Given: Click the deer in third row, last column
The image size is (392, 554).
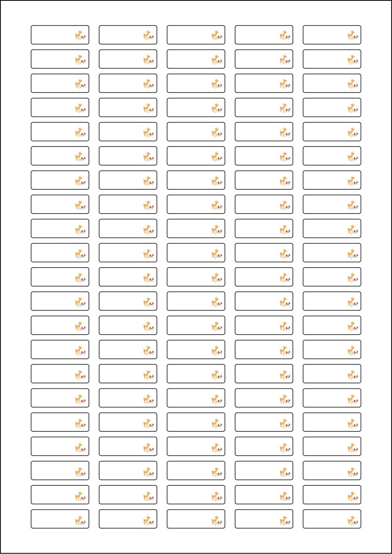Looking at the screenshot, I should (350, 84).
